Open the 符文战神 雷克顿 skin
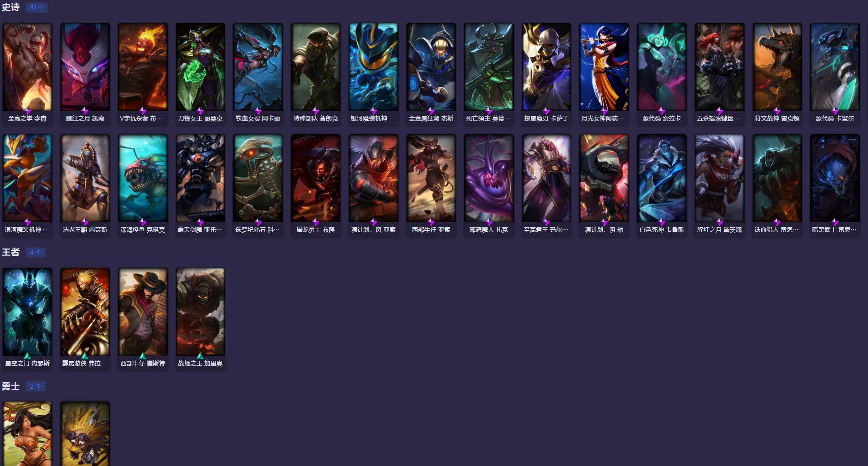Screen dimensions: 868x466 (x=777, y=74)
